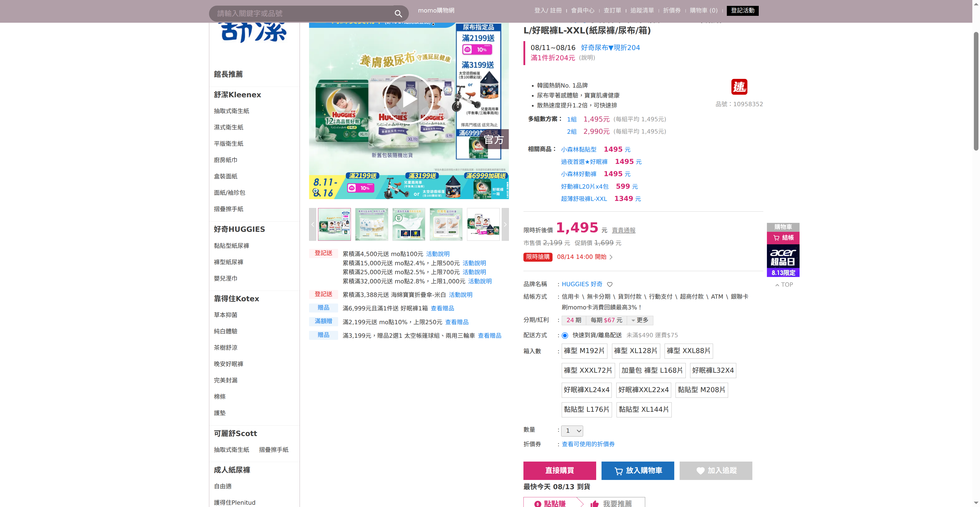This screenshot has width=980, height=507.
Task: Open 活動說明 for 海綿寶寶折疊傘
Action: pyautogui.click(x=460, y=295)
